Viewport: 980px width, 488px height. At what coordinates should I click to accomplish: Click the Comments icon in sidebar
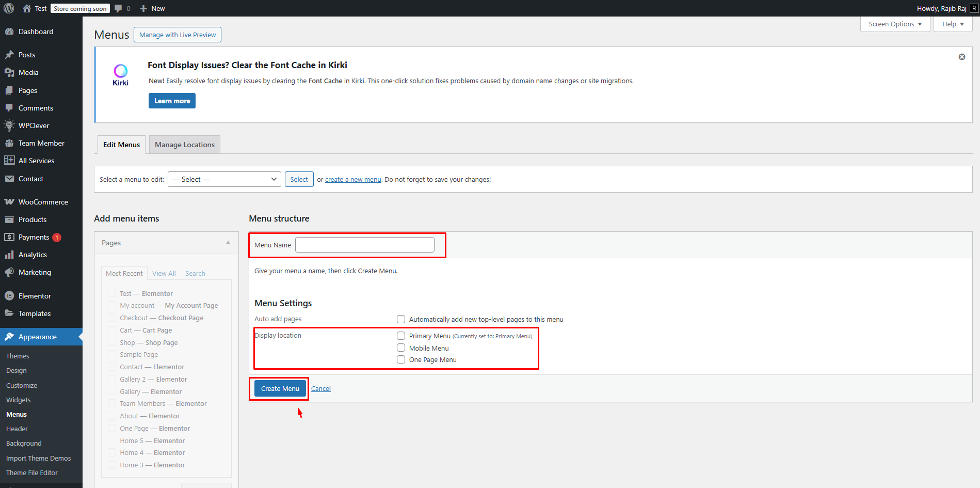pyautogui.click(x=9, y=108)
